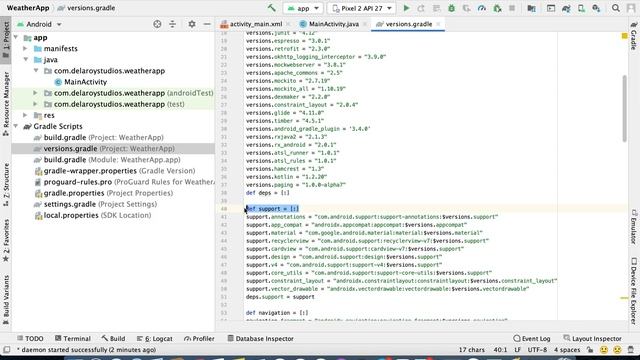Open settings.gradle in the project tree
Screen dimensions: 640x360
pos(96,204)
